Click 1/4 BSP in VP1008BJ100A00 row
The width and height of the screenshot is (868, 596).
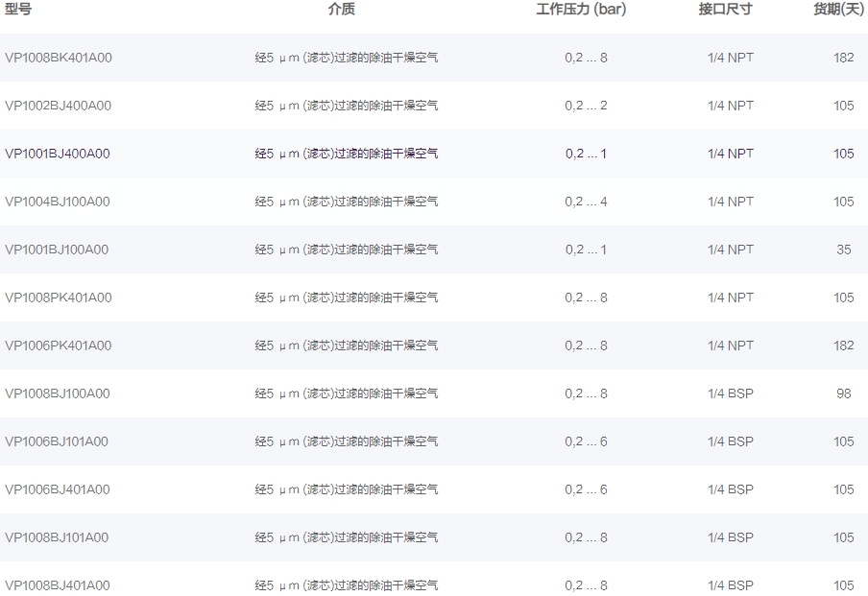(731, 393)
